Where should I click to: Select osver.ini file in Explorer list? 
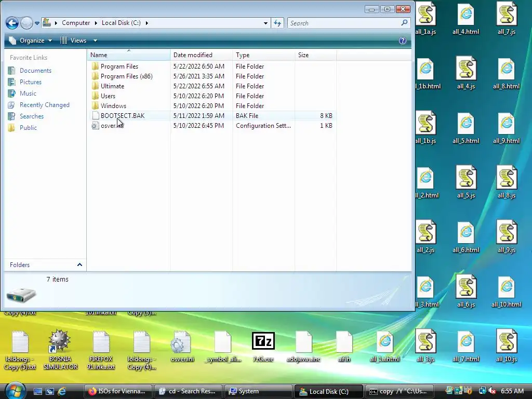pos(112,126)
